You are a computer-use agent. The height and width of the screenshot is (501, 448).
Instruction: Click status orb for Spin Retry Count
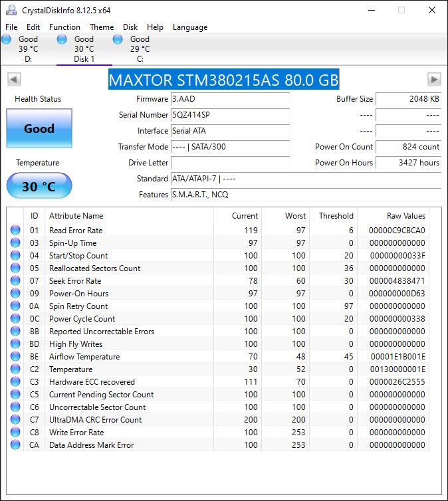coord(15,306)
